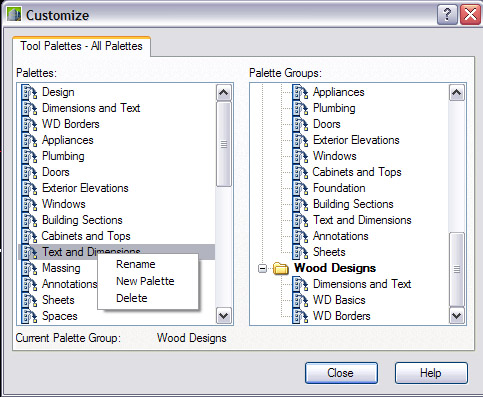Close the Customize dialog with the red X
This screenshot has width=483, height=397.
tap(470, 15)
